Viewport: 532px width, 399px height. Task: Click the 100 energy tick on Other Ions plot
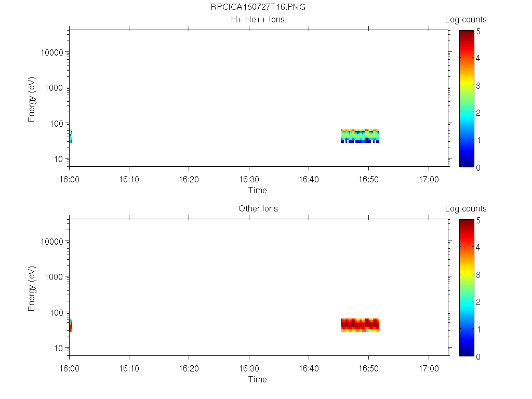56,312
